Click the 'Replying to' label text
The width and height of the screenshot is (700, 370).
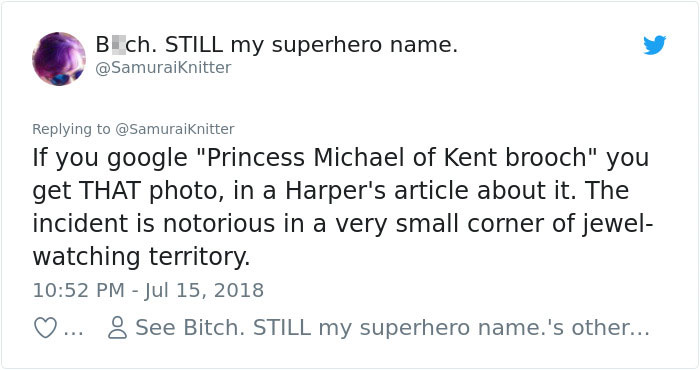71,129
